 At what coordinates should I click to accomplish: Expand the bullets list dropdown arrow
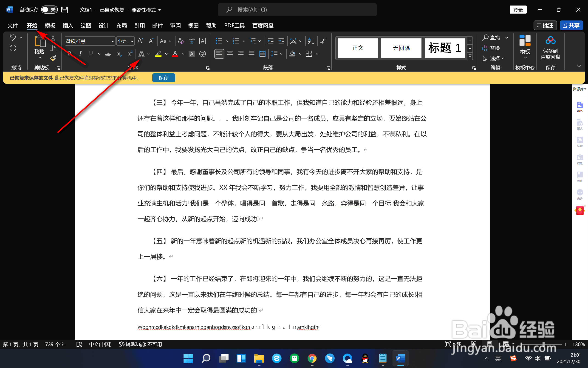click(x=227, y=41)
